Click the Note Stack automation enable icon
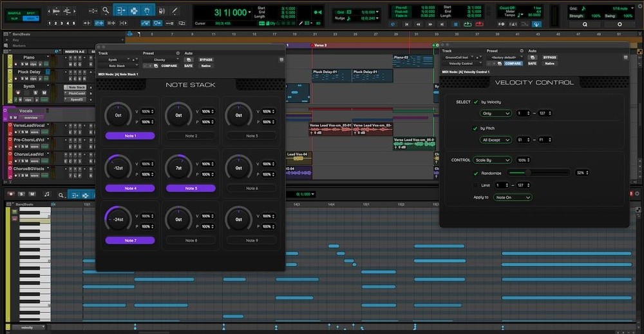This screenshot has width=644, height=334. pyautogui.click(x=189, y=59)
